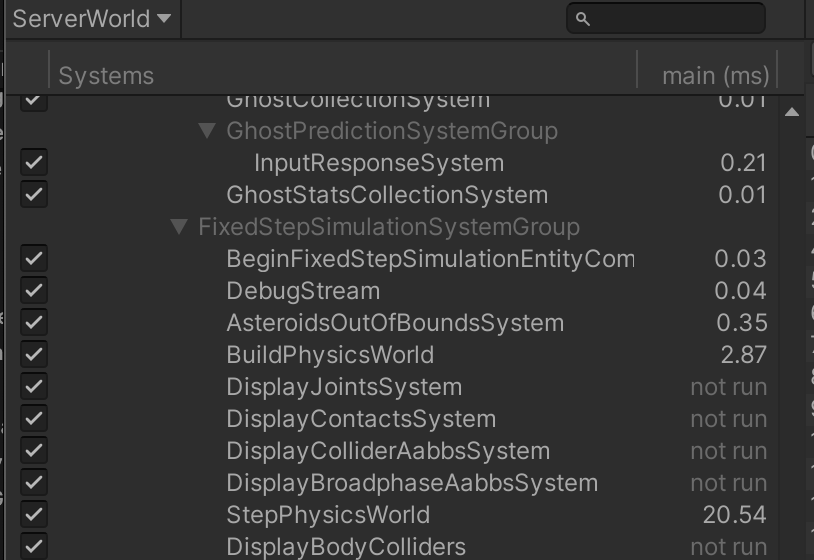Screen dimensions: 814x560
Task: Select the StepPhysicsWorld system entry
Action: tap(328, 515)
